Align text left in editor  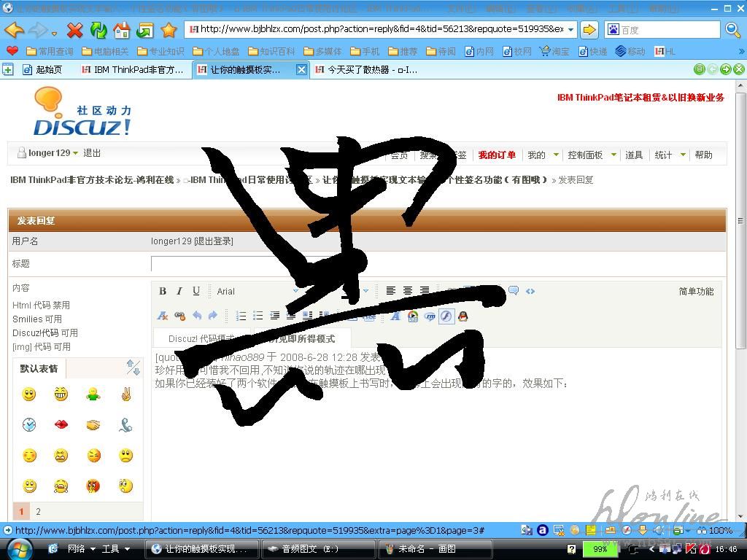point(391,290)
